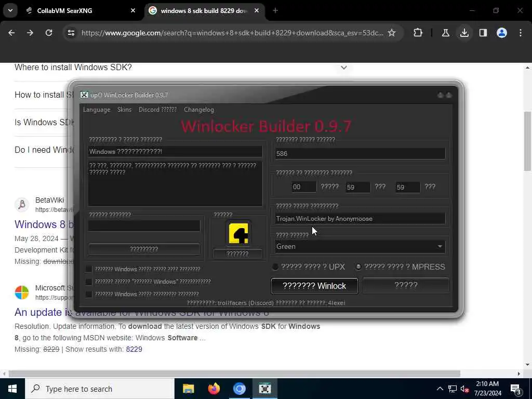
Task: Open the notification center icon
Action: pyautogui.click(x=516, y=389)
